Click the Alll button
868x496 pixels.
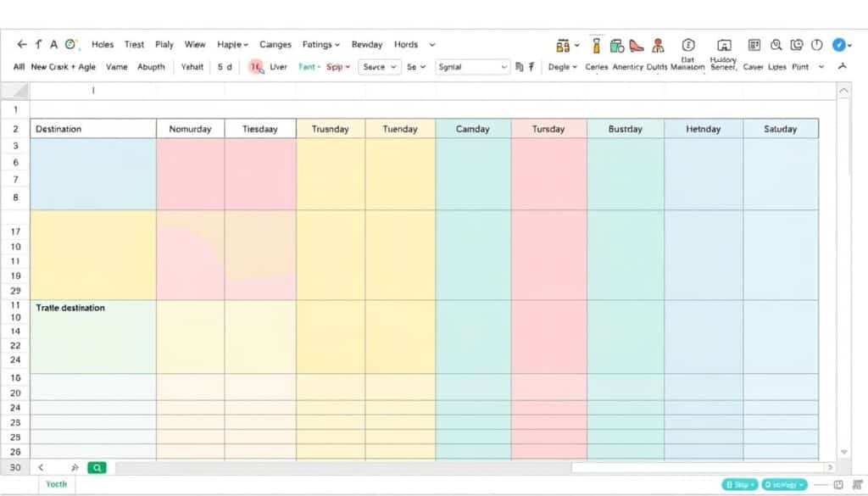[x=19, y=67]
